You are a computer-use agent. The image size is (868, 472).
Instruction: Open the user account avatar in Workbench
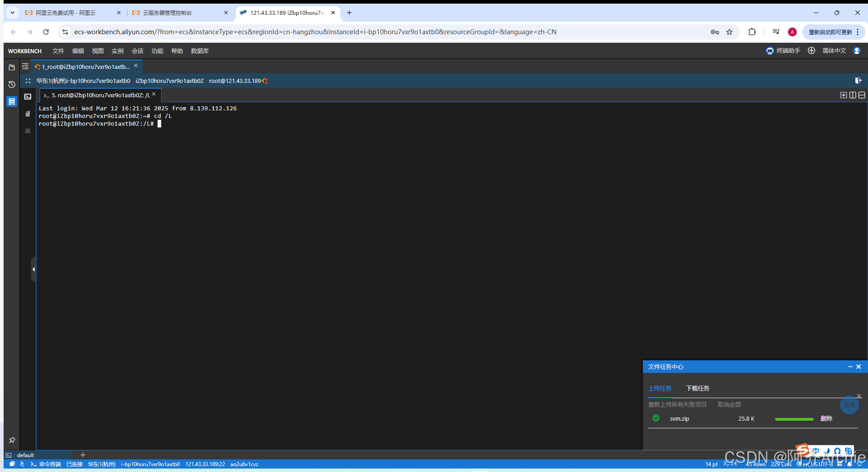coord(857,50)
